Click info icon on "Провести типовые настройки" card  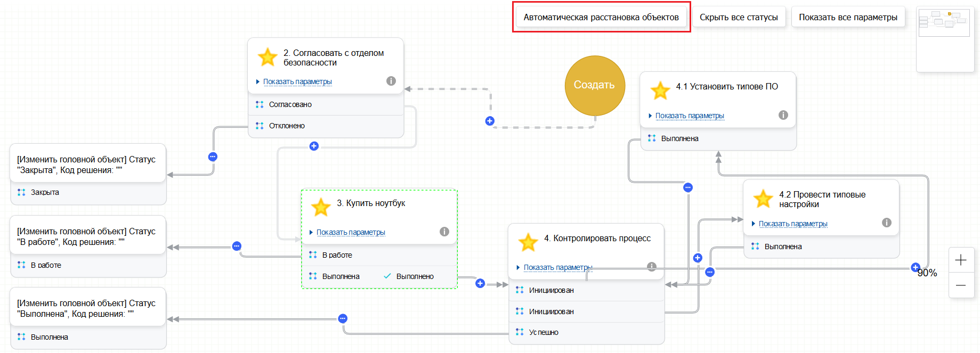point(887,223)
